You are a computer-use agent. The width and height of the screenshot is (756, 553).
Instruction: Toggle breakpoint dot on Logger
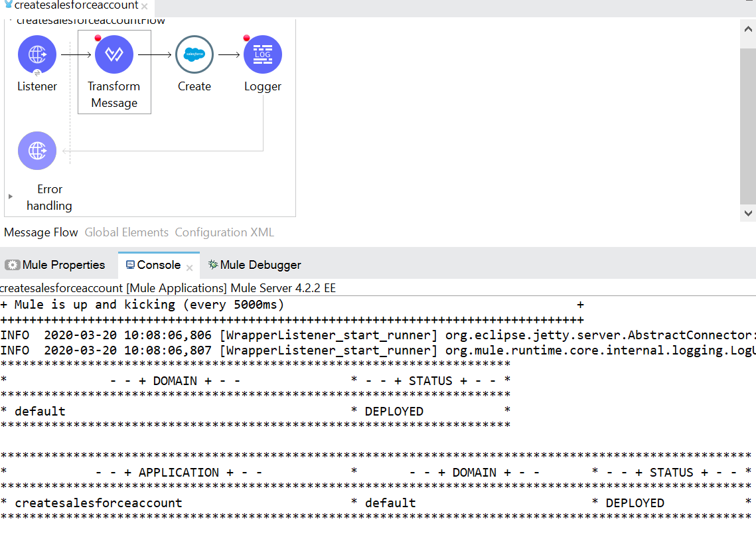246,38
